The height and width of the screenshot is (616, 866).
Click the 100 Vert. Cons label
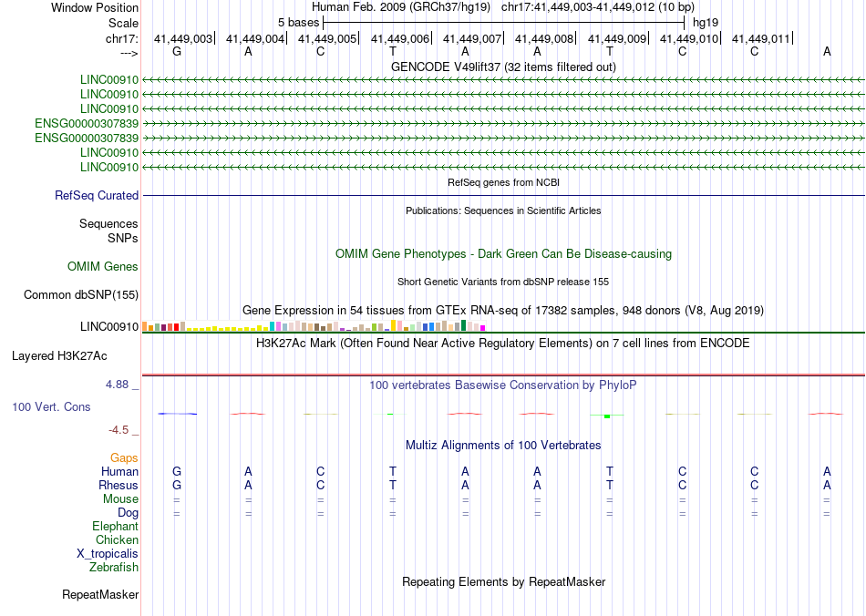tap(51, 406)
